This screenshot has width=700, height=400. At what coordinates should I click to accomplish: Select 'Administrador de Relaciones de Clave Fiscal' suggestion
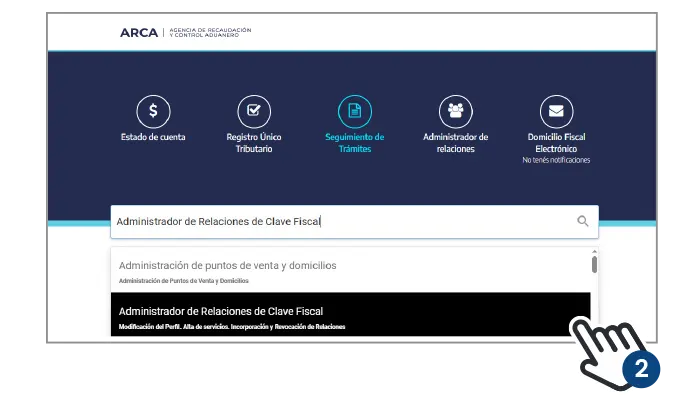[221, 311]
